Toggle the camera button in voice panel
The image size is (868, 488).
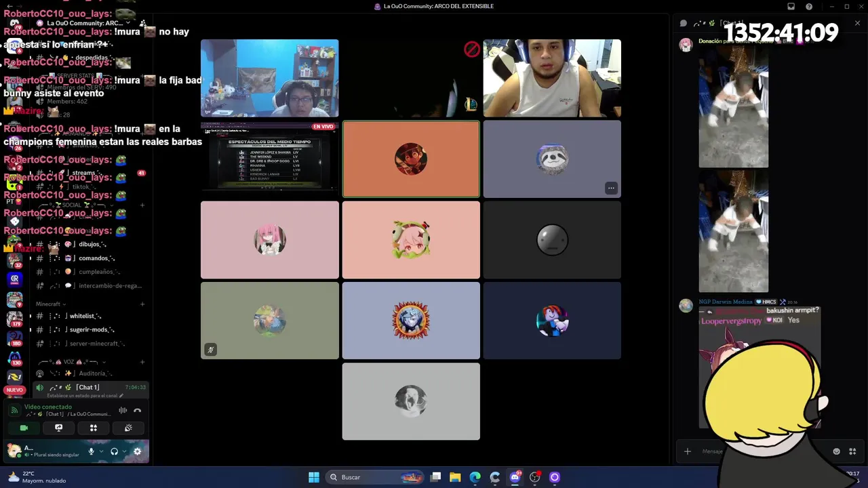pyautogui.click(x=24, y=428)
